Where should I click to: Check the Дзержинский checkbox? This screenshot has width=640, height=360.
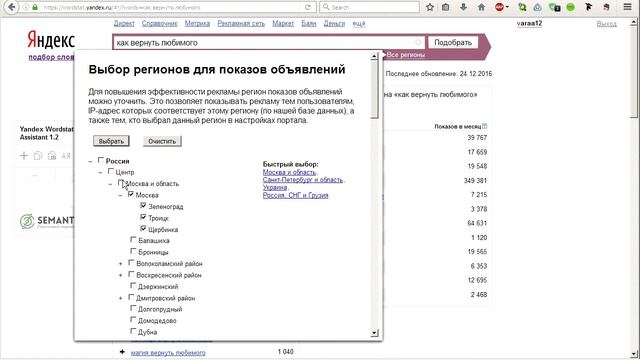133,286
